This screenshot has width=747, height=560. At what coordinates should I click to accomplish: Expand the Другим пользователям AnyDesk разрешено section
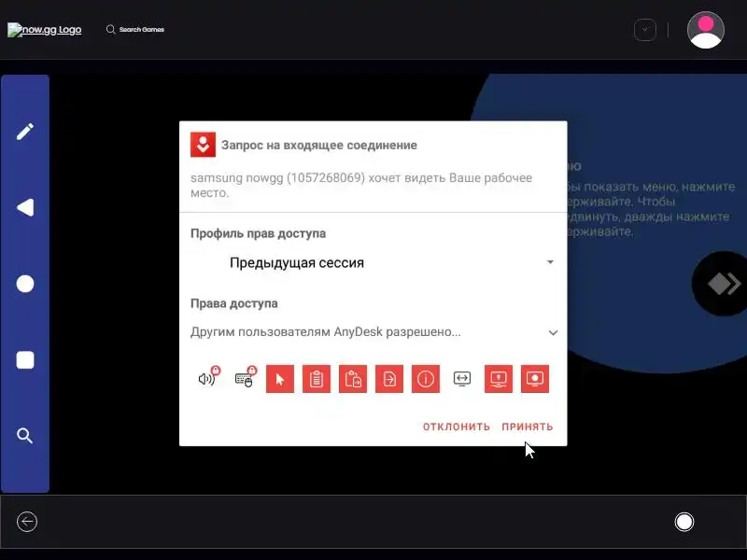click(x=373, y=332)
